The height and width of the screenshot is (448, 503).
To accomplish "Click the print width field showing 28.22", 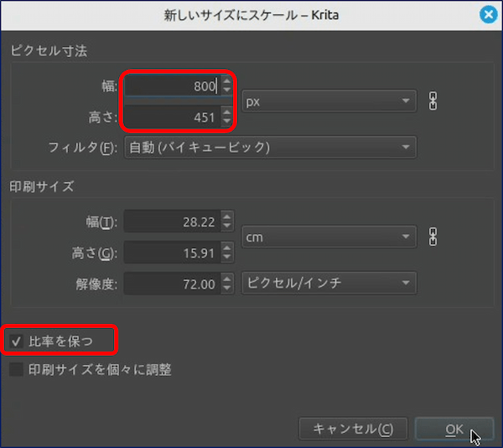I will pos(172,221).
